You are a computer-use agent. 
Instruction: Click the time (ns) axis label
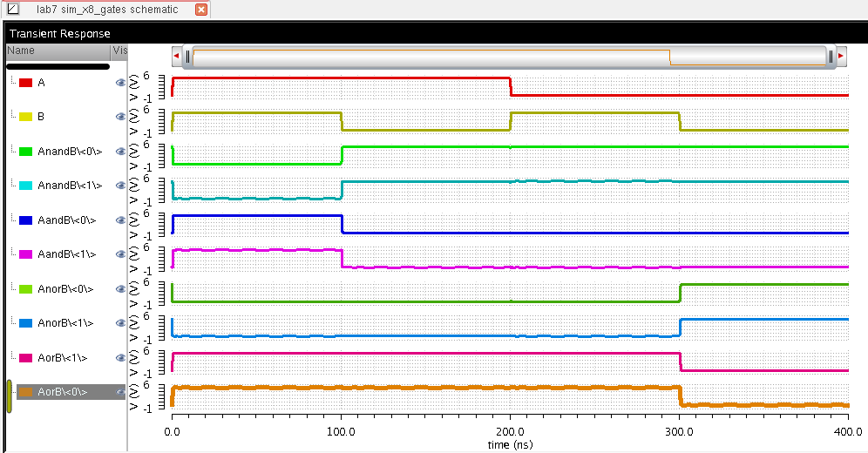pos(510,444)
